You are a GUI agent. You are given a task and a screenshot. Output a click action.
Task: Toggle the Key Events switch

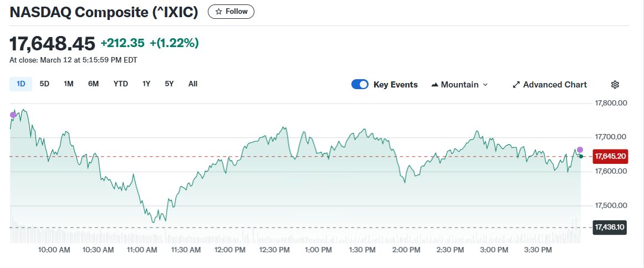(x=360, y=85)
